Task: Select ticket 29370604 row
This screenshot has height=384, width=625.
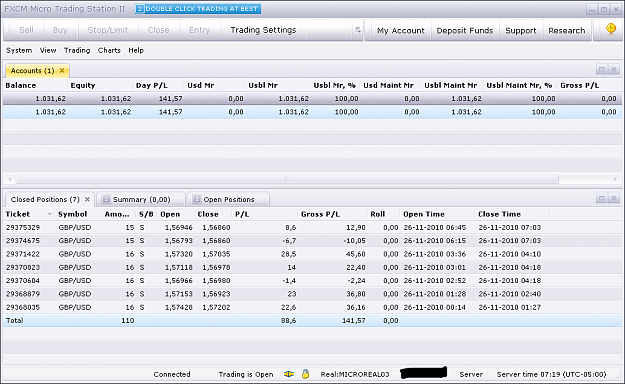Action: (x=312, y=281)
